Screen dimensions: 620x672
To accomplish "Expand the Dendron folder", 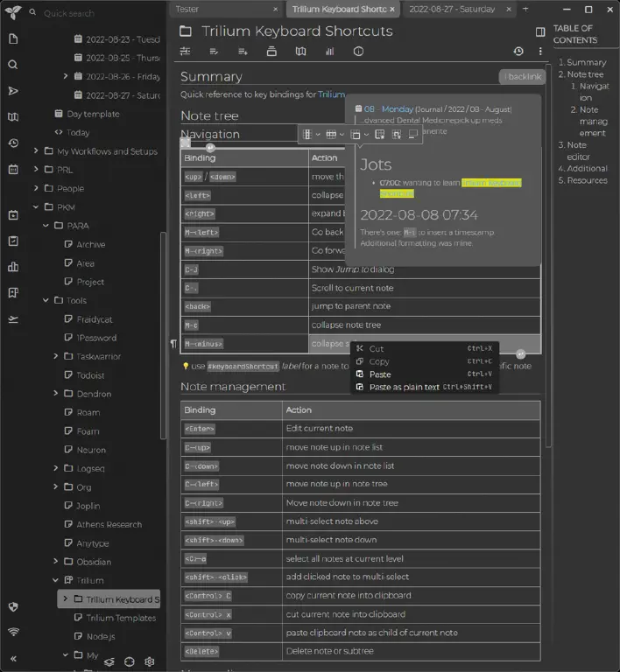I will pos(56,394).
